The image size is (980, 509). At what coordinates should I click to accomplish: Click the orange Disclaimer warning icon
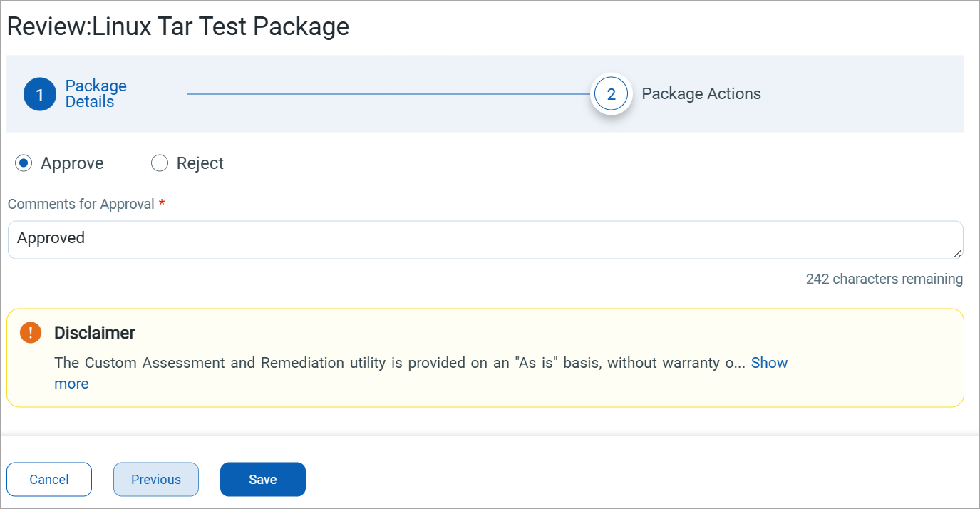coord(31,333)
